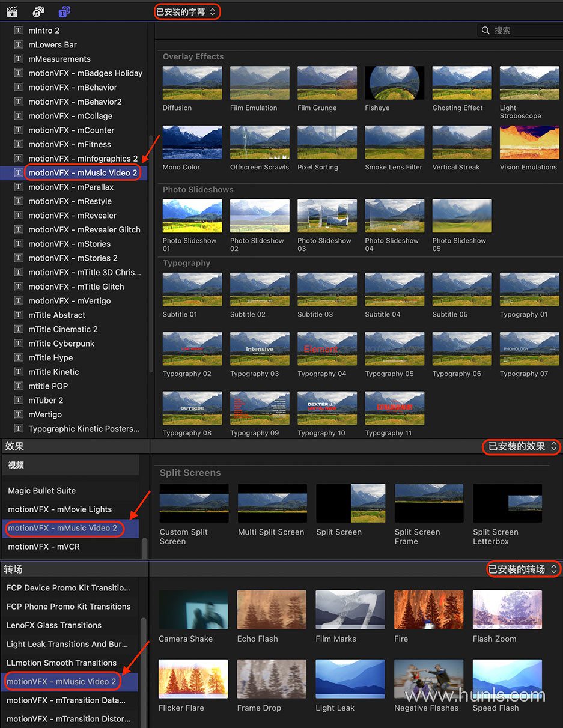Click the magnifier icon in the search field
The height and width of the screenshot is (728, 563).
(x=485, y=31)
